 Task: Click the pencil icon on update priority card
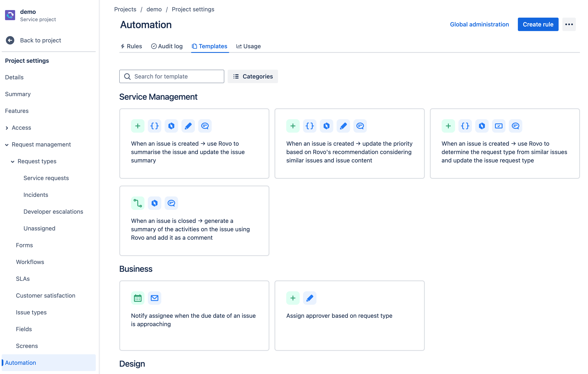343,126
